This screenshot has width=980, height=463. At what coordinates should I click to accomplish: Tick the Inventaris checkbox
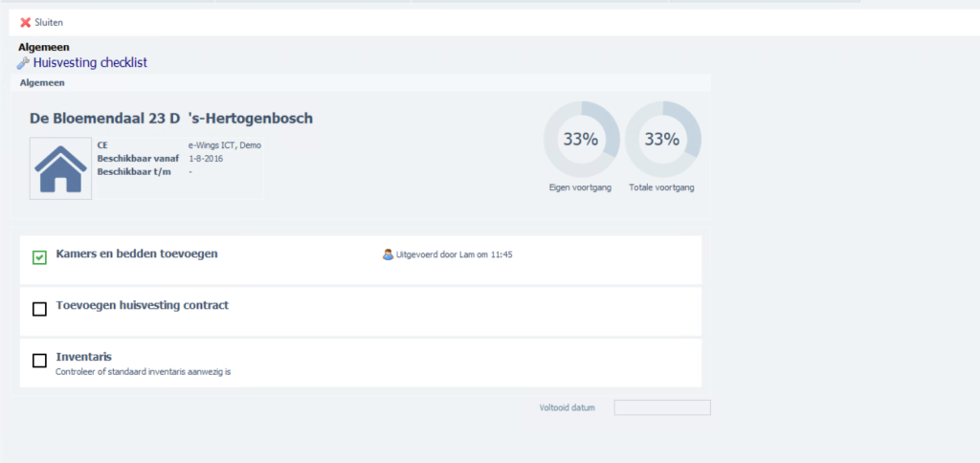point(39,361)
